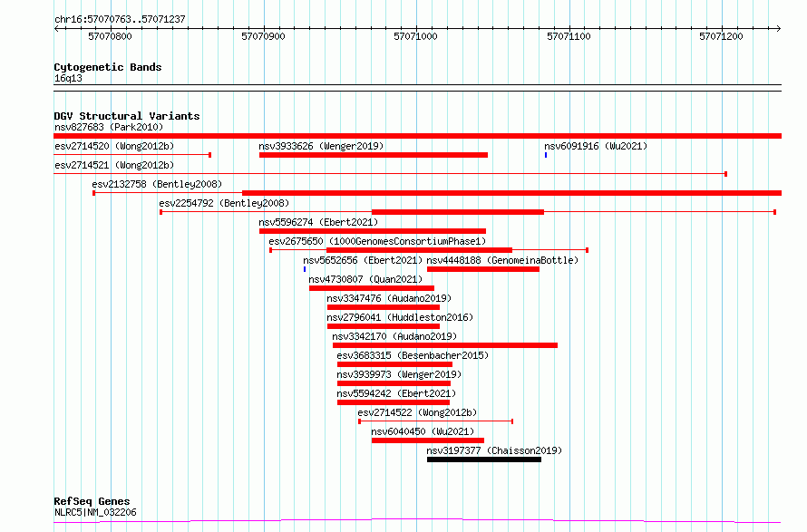Select the blue marker under nsv5652656
Viewport: 807px width, 532px height.
tap(305, 269)
